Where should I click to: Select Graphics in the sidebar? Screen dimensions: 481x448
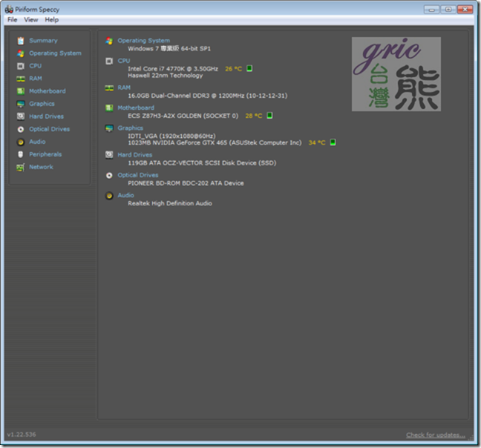(x=42, y=104)
